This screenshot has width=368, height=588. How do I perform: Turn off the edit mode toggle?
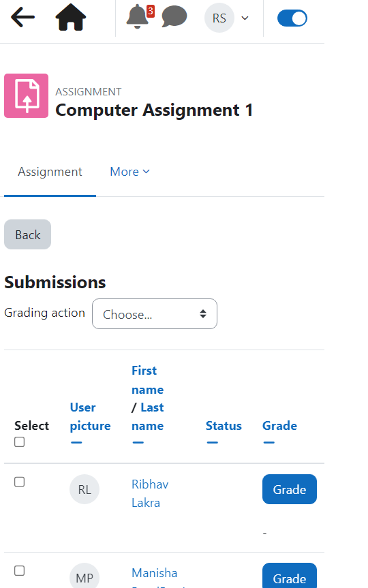click(292, 18)
